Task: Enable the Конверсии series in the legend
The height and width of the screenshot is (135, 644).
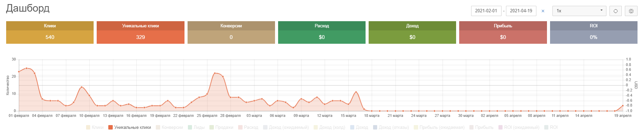Action: point(169,127)
